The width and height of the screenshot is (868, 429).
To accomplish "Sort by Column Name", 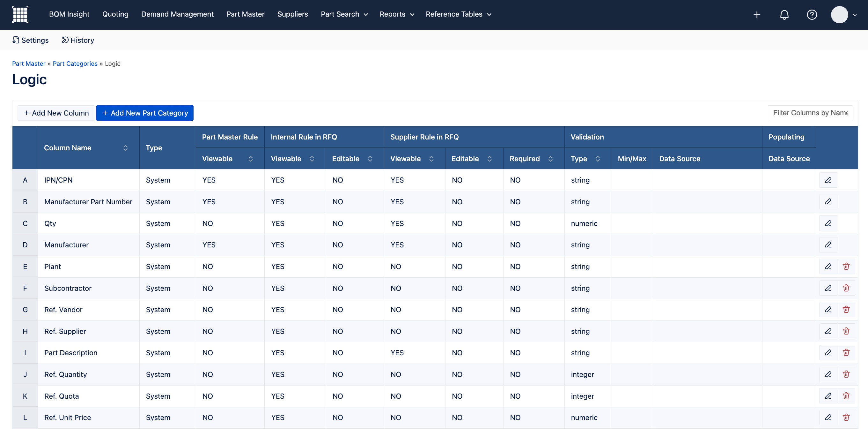I will [125, 148].
